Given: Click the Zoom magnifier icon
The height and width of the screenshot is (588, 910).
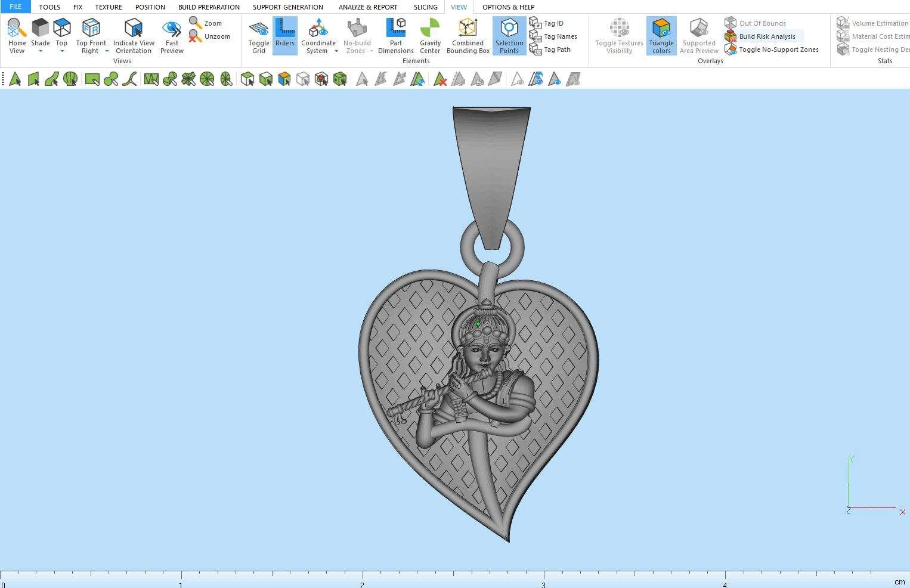Looking at the screenshot, I should [196, 23].
